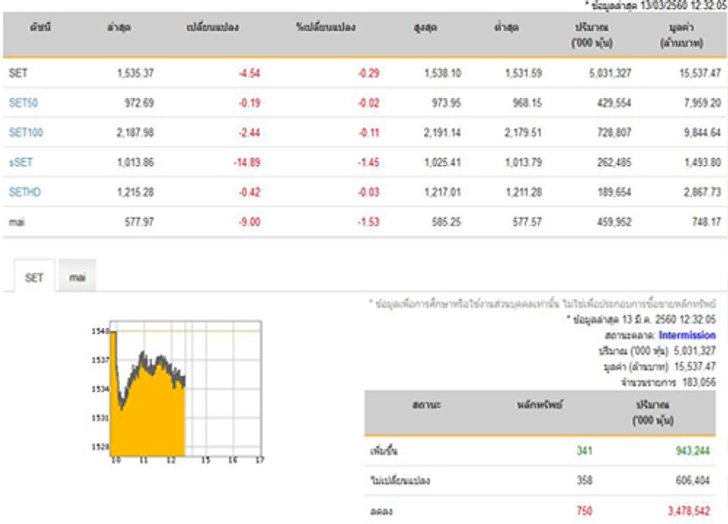
Task: Click the Intermission market status link
Action: pyautogui.click(x=687, y=335)
